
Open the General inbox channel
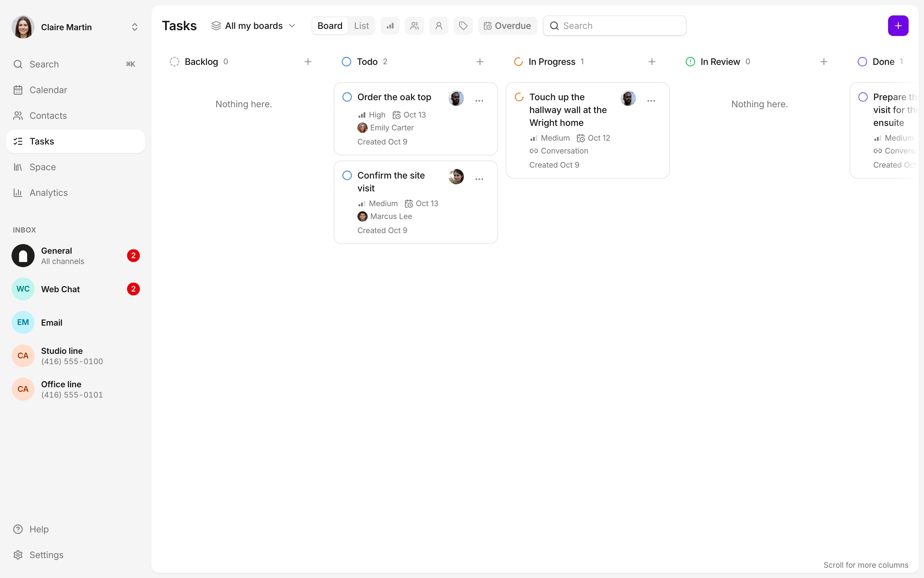click(x=76, y=256)
